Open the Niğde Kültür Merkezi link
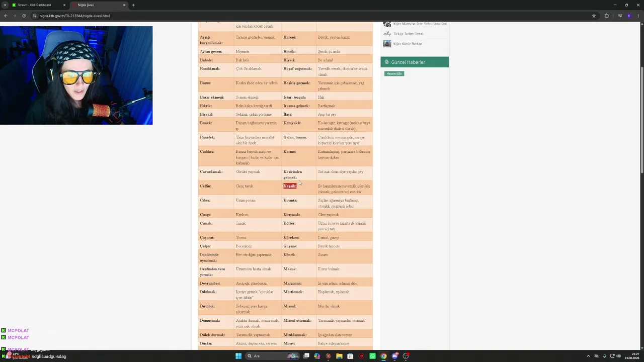 [x=407, y=44]
